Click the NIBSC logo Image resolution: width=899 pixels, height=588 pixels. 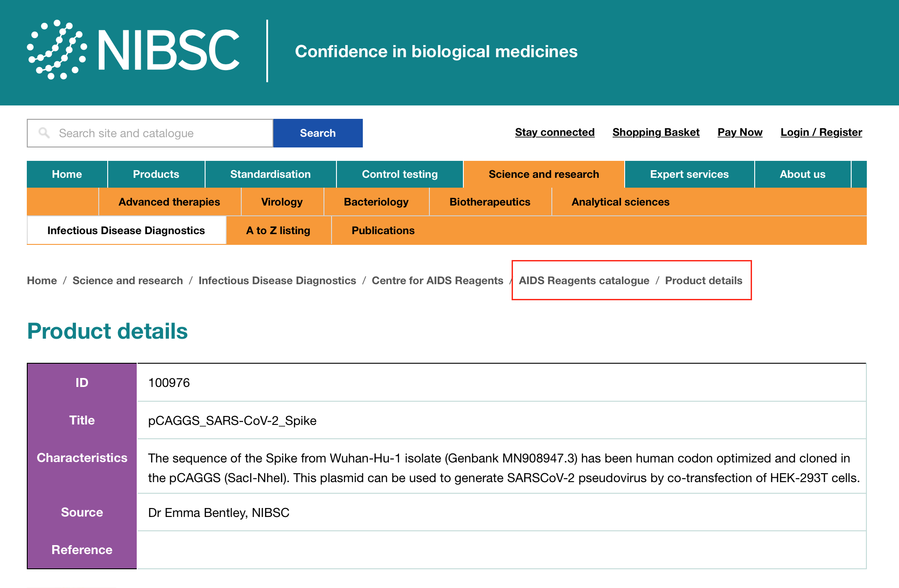(x=133, y=50)
